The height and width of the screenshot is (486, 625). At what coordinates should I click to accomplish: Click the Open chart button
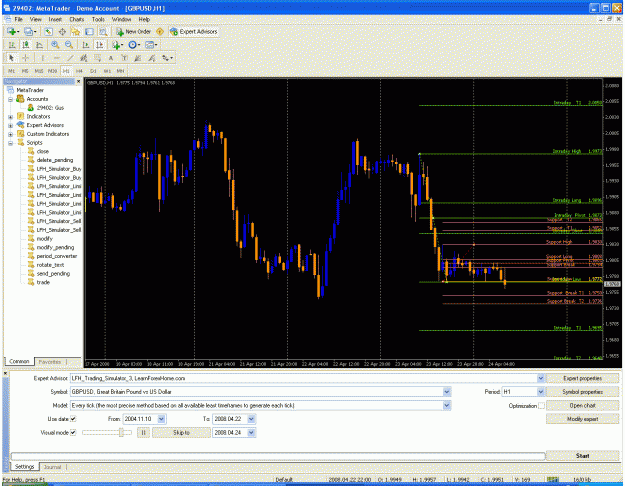click(582, 405)
